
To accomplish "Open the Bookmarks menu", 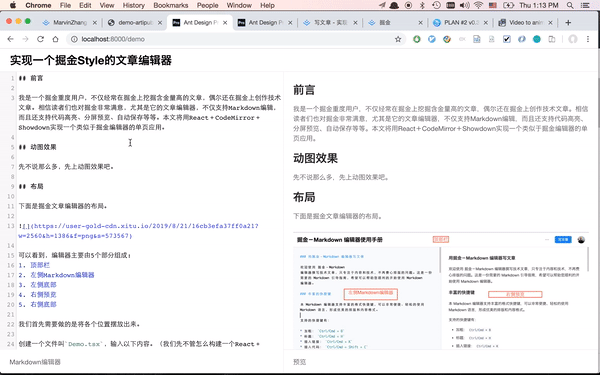I will pyautogui.click(x=171, y=5).
